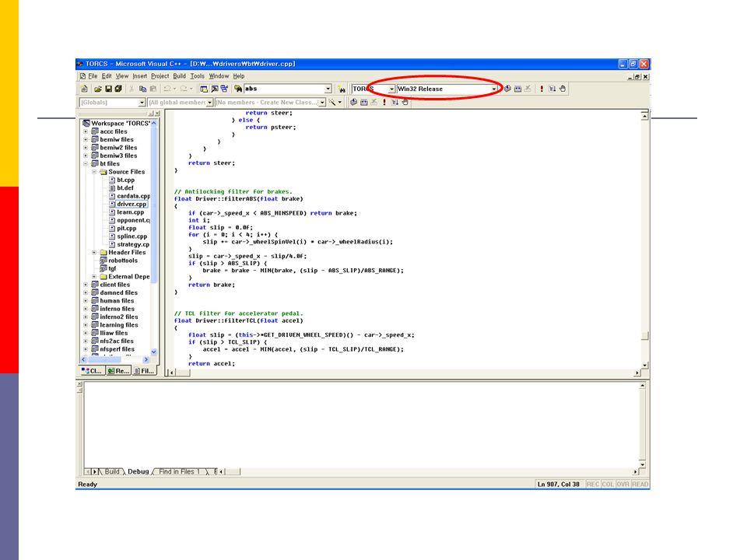Screen dimensions: 747x560
Task: Click the Paste toolbar icon
Action: tap(153, 89)
